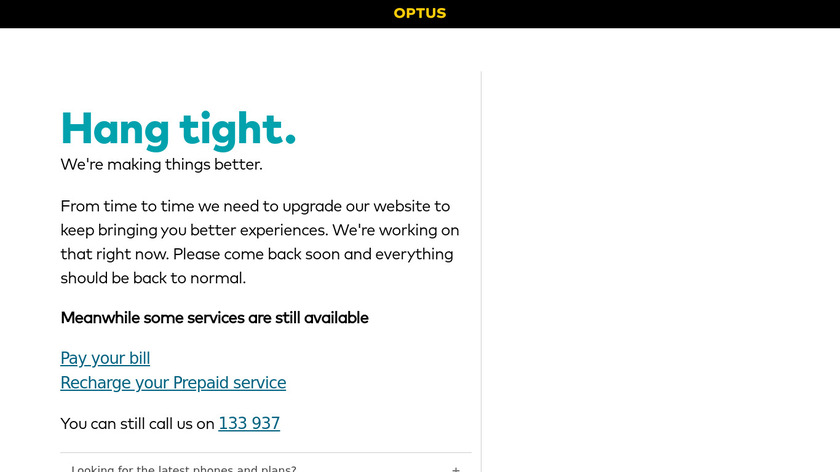Follow the Recharge your Prepaid service link
Screen dimensions: 840x472
173,382
